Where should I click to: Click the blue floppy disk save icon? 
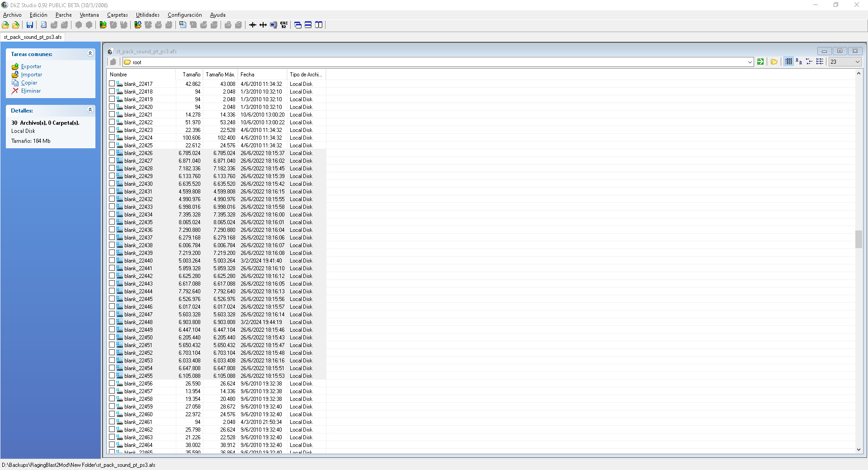(30, 25)
